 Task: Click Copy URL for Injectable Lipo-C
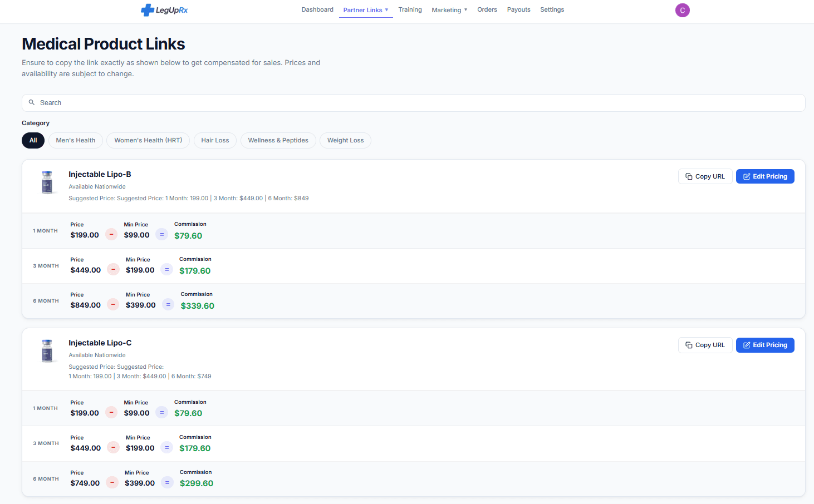(x=705, y=345)
